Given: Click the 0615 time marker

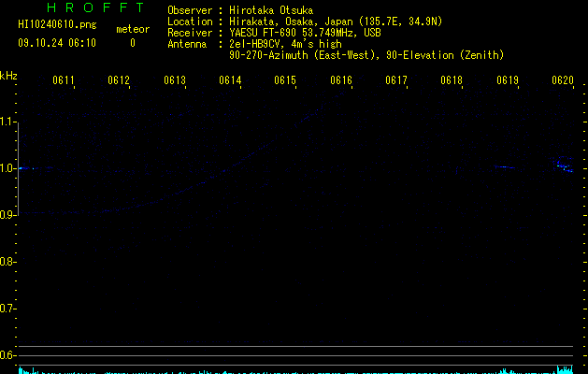Looking at the screenshot, I should coord(285,80).
